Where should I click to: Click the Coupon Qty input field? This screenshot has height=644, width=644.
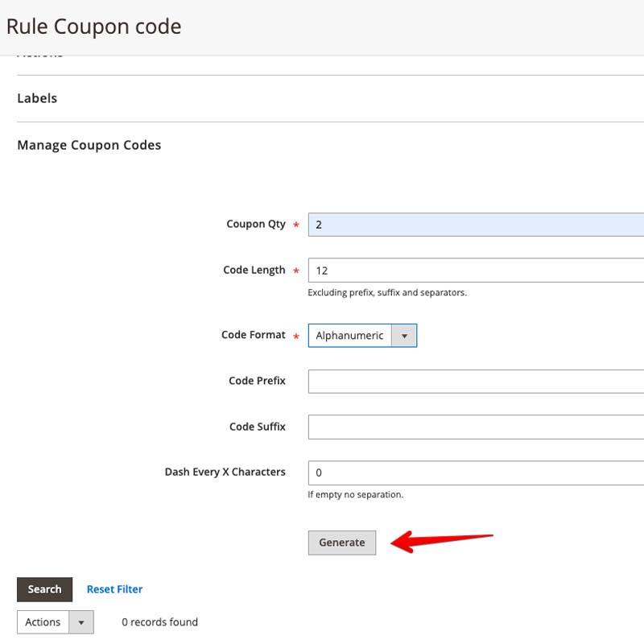[475, 225]
